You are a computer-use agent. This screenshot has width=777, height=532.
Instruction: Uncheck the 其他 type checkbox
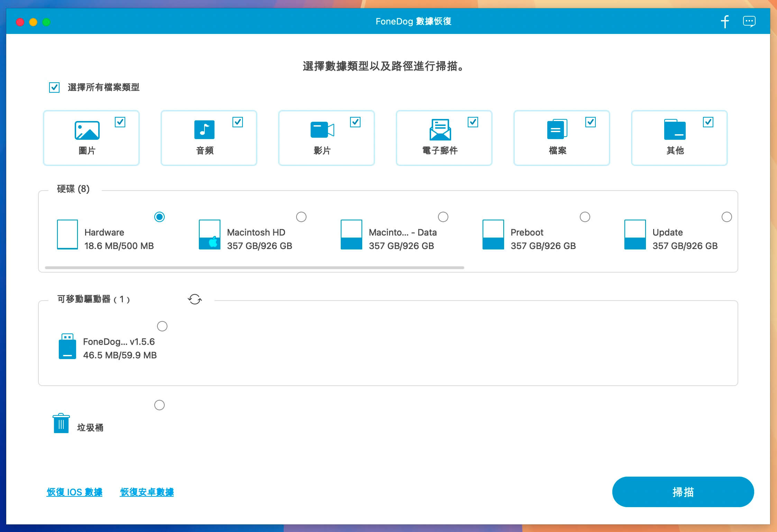tap(708, 122)
